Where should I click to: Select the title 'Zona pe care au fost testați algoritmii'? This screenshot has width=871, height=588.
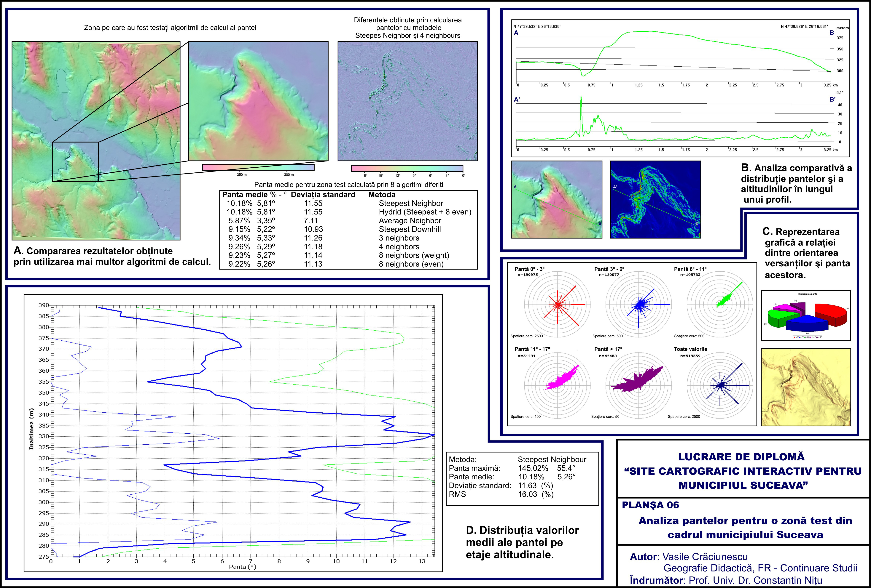coord(170,28)
